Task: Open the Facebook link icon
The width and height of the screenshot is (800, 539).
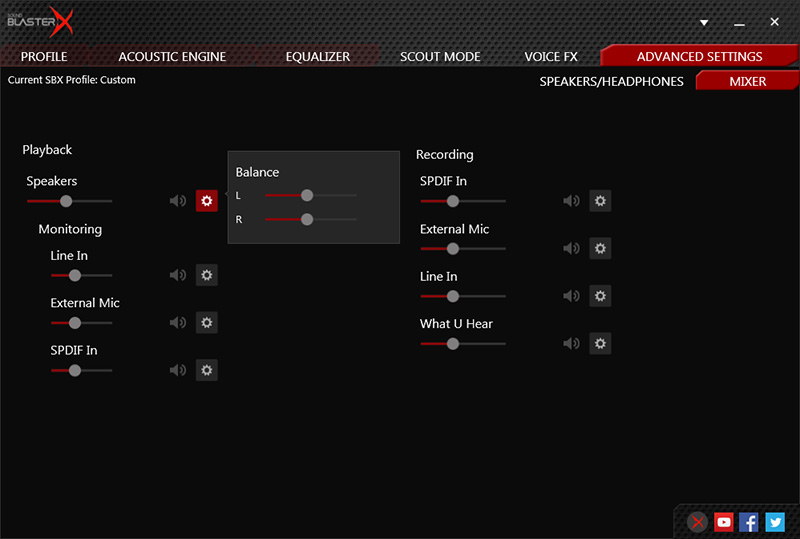Action: click(x=749, y=521)
